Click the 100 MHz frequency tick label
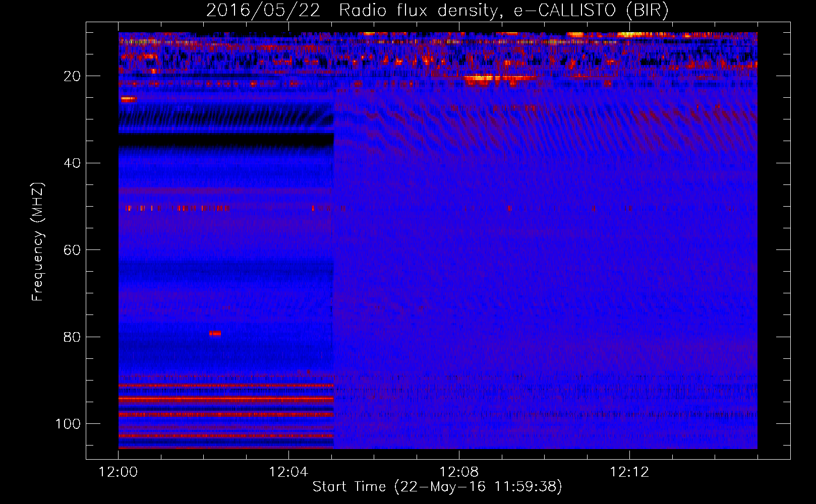 [68, 424]
